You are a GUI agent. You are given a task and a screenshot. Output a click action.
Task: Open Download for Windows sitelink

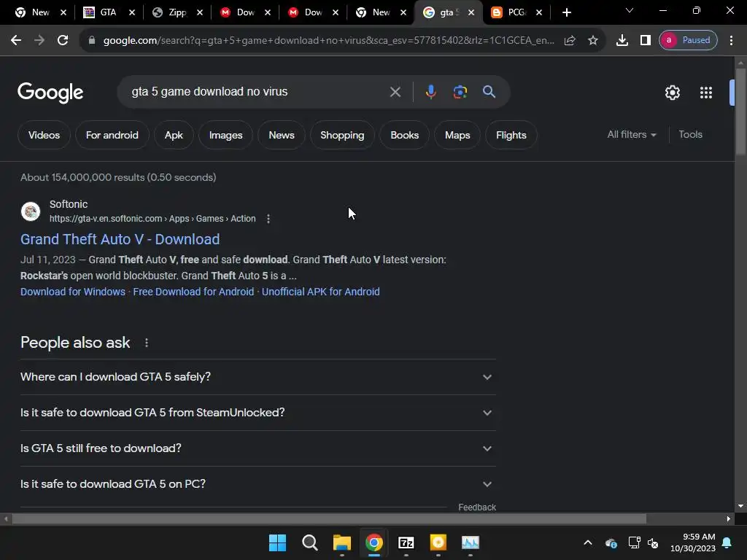click(x=73, y=292)
